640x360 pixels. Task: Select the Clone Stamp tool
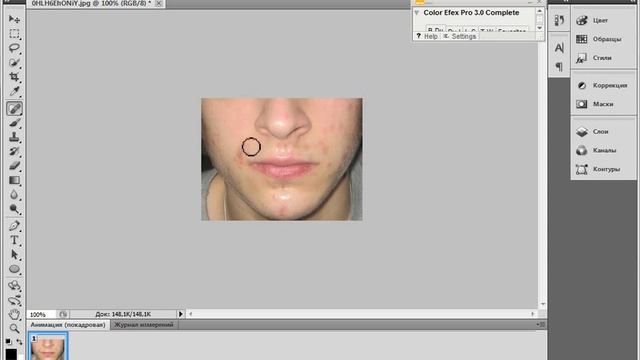click(x=14, y=137)
